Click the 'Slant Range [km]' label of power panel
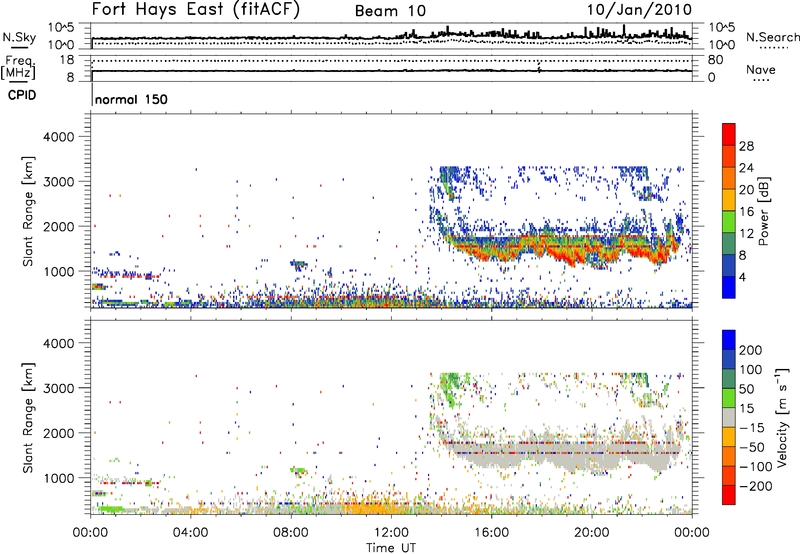The width and height of the screenshot is (800, 554). point(28,211)
